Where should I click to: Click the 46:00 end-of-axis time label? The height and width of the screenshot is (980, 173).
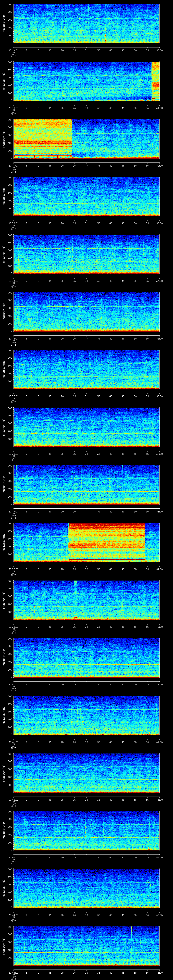pos(160,972)
